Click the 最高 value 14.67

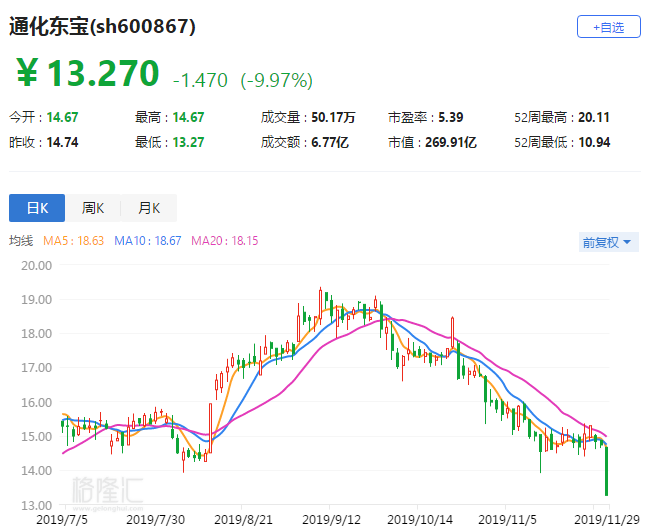(x=188, y=117)
